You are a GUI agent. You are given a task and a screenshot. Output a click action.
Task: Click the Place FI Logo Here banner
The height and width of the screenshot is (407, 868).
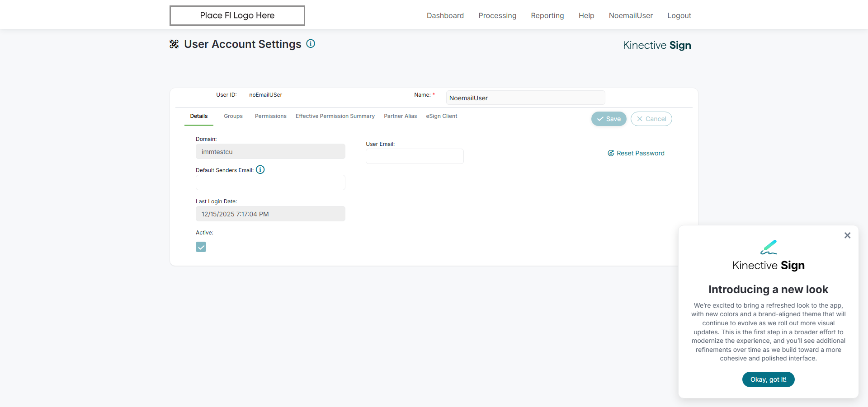(237, 15)
